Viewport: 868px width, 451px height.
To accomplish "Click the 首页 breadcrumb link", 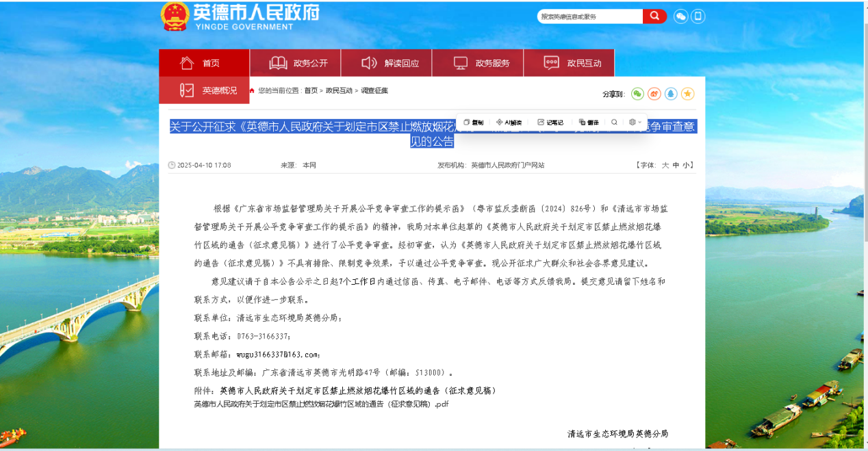I will click(x=311, y=90).
